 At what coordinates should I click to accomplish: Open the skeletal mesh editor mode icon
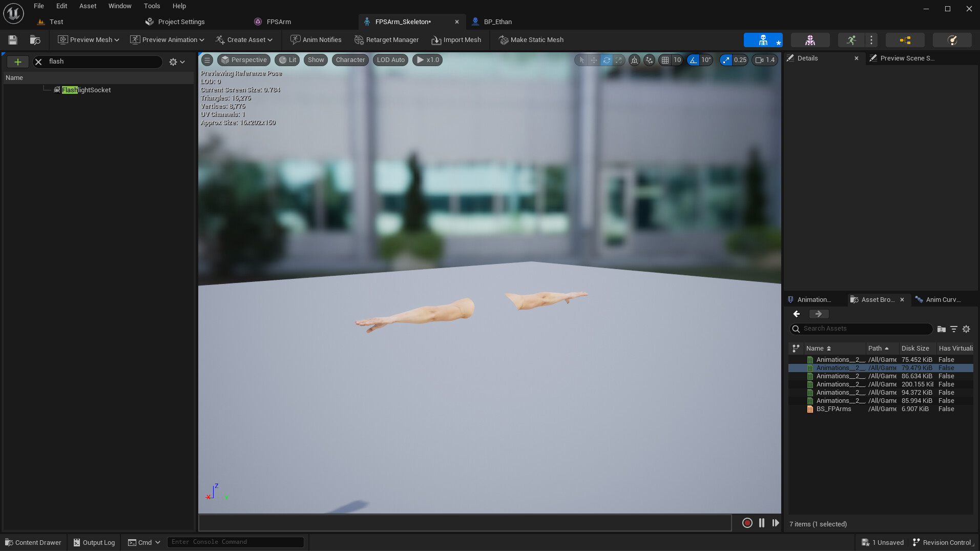811,39
